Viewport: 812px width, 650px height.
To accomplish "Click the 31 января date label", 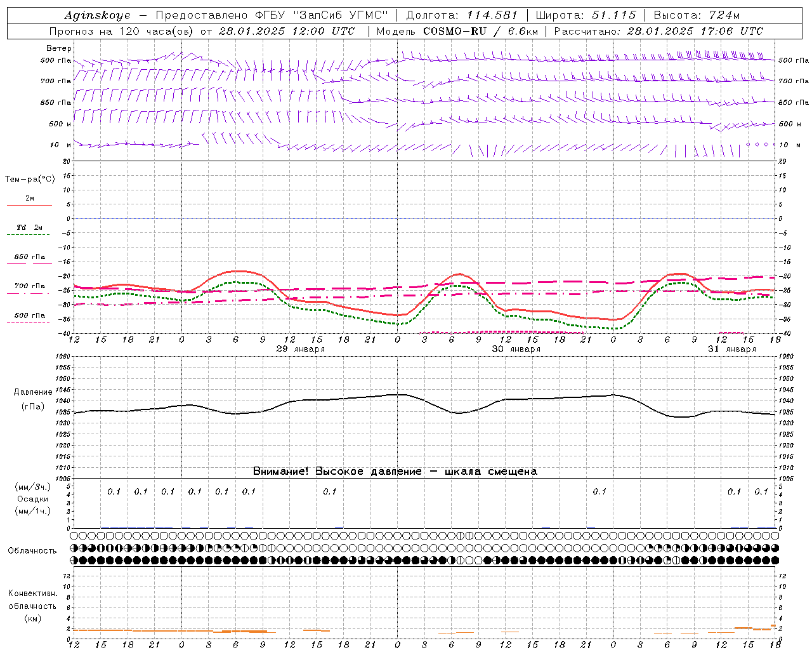I will (732, 349).
